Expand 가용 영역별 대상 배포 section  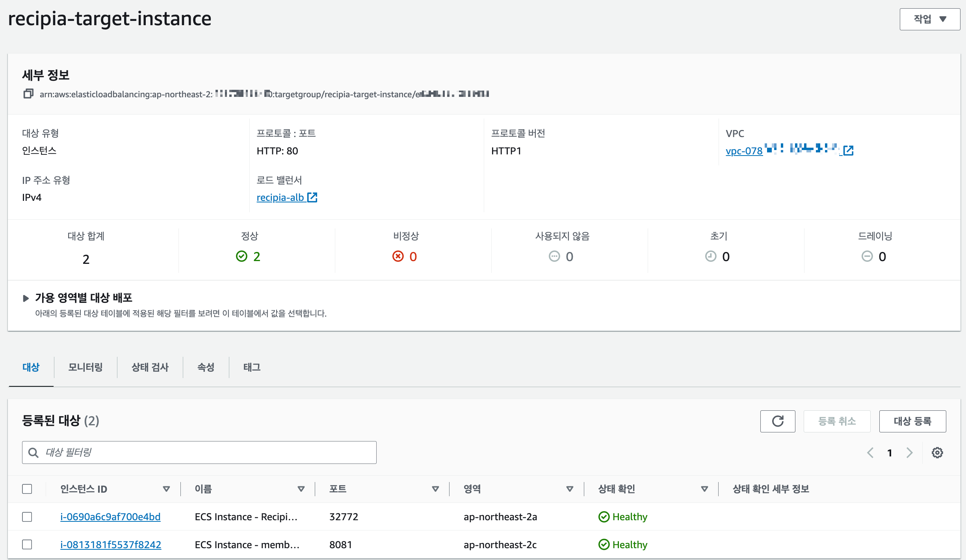[26, 298]
